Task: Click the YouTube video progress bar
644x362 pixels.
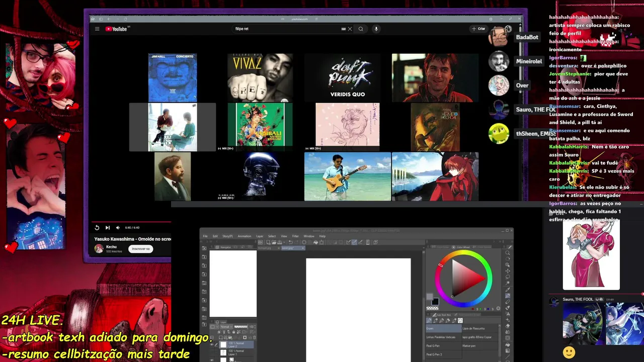Action: tap(131, 222)
